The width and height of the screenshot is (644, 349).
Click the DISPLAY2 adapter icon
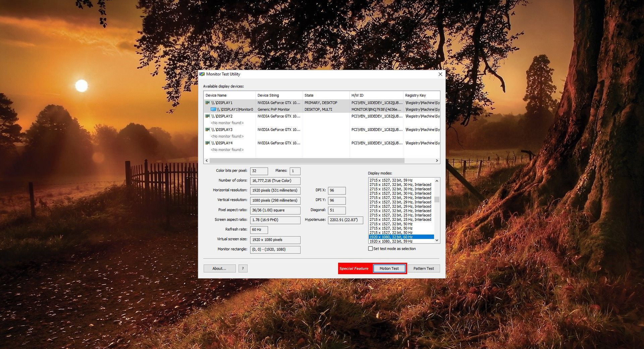tap(207, 116)
